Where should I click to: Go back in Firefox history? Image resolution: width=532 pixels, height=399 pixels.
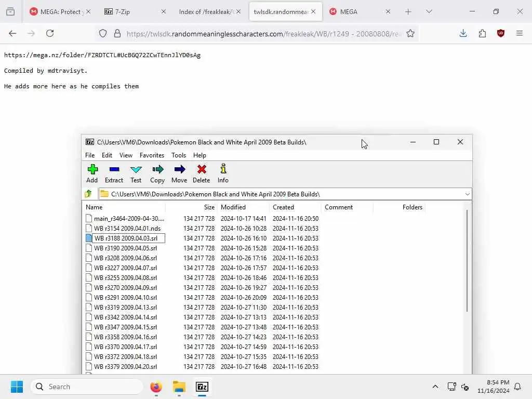12,33
